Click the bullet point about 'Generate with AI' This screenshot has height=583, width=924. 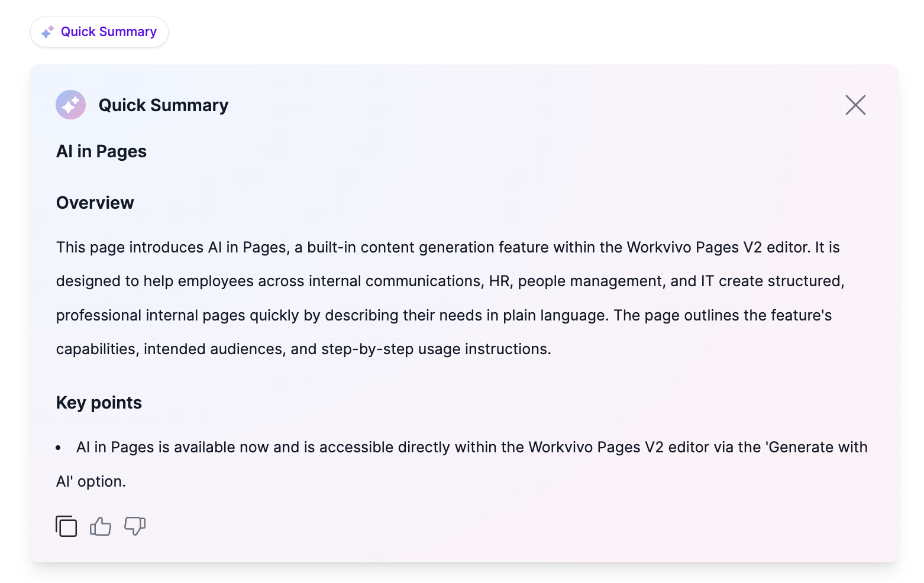click(462, 464)
